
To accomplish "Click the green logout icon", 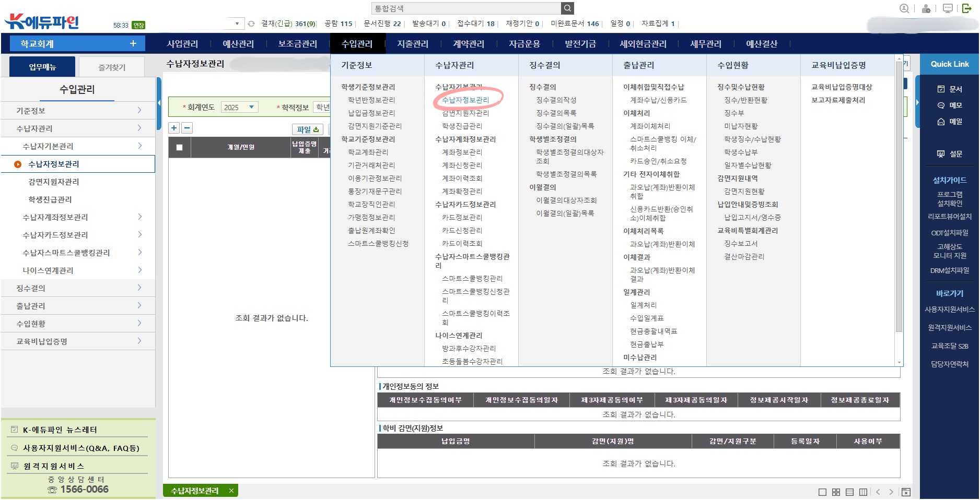I will [x=967, y=8].
